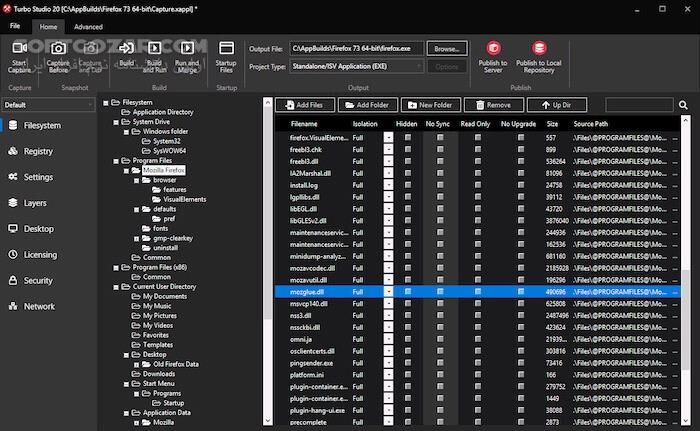Toggle No Sync checkbox for omni.ja
Image resolution: width=700 pixels, height=431 pixels.
[439, 338]
